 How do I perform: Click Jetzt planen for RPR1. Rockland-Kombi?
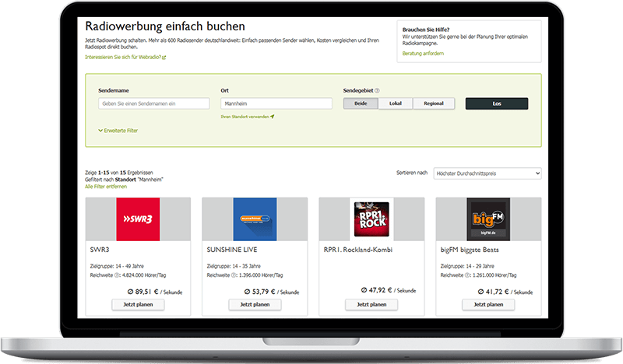[371, 304]
